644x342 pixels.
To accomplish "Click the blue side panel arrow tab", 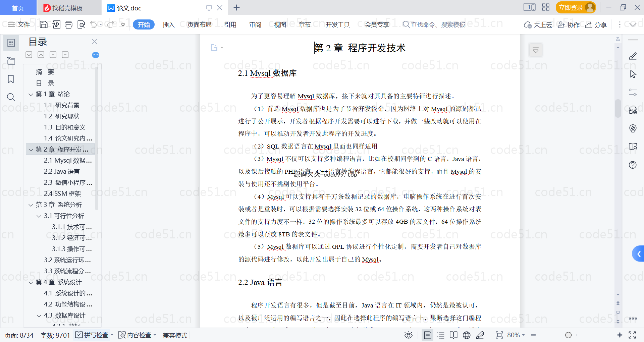I will pos(638,254).
